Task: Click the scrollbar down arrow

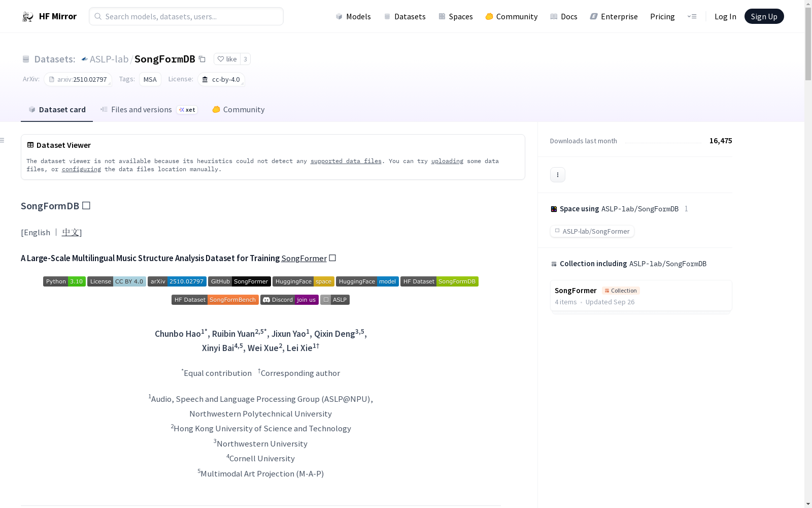Action: click(808, 504)
